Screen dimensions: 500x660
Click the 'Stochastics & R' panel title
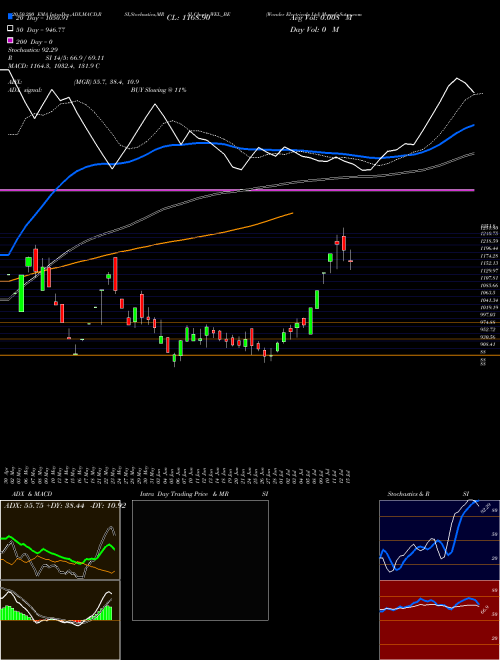(x=408, y=494)
